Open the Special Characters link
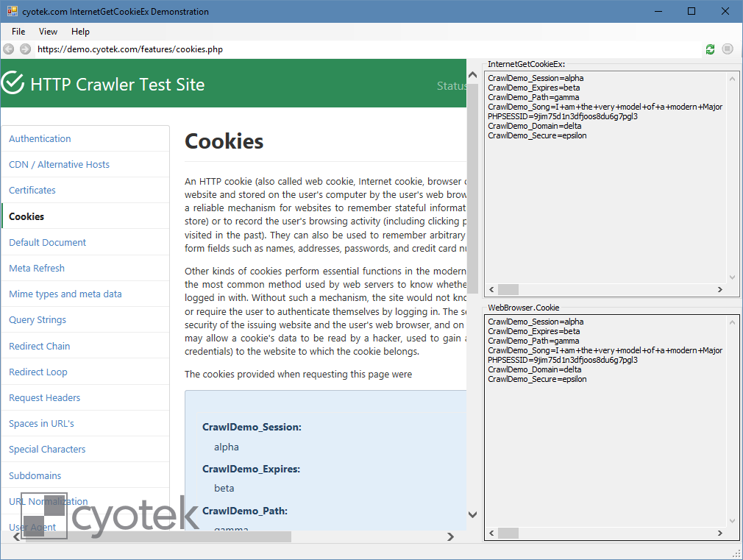 (x=47, y=449)
